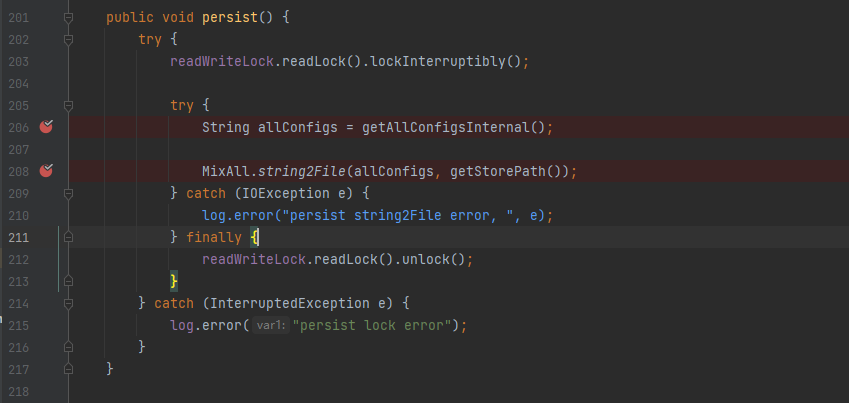Click the fold end marker on line 213
This screenshot has width=849, height=403.
68,281
